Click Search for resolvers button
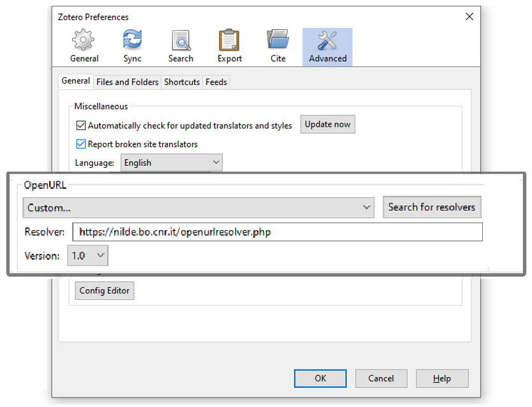The width and height of the screenshot is (532, 407). (432, 207)
